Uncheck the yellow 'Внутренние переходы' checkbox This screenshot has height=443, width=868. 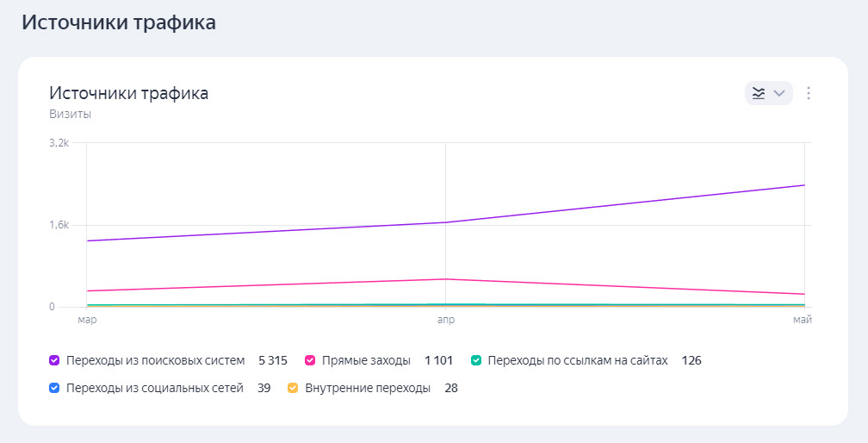click(x=293, y=388)
